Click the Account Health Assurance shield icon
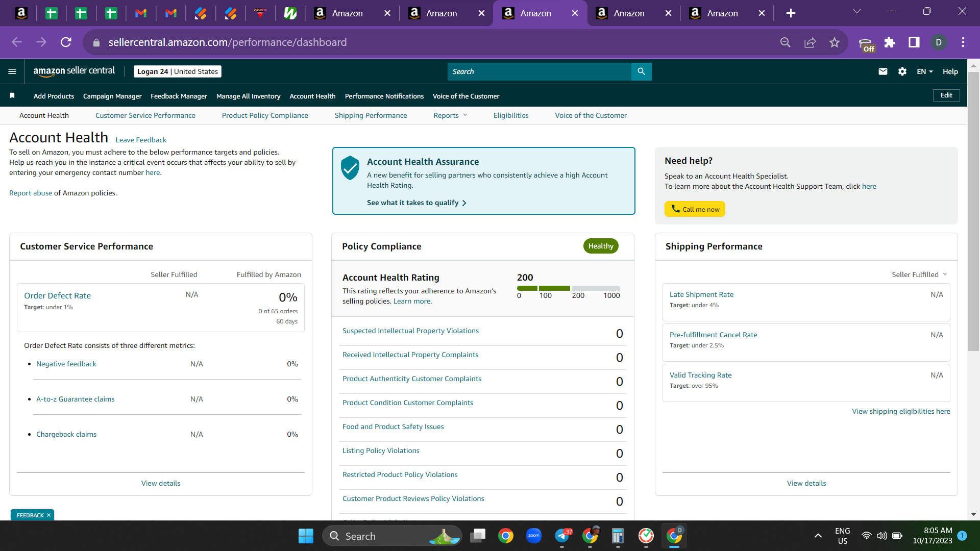Image resolution: width=980 pixels, height=551 pixels. [350, 168]
